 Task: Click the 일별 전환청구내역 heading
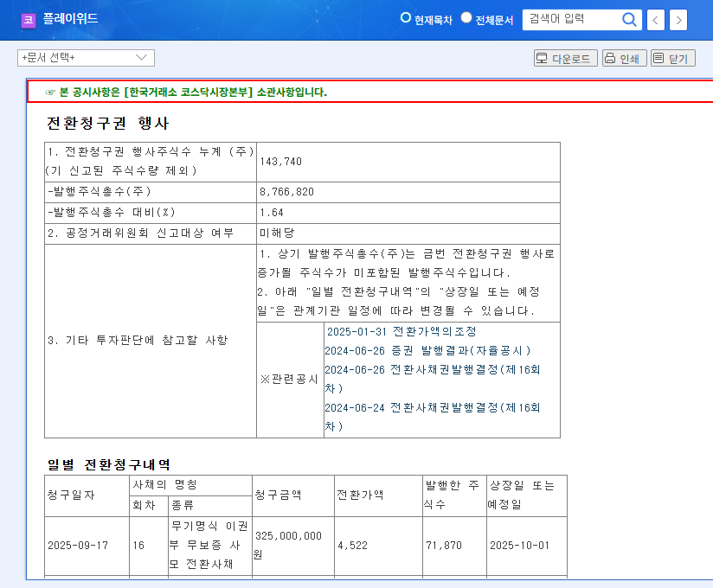(x=109, y=464)
